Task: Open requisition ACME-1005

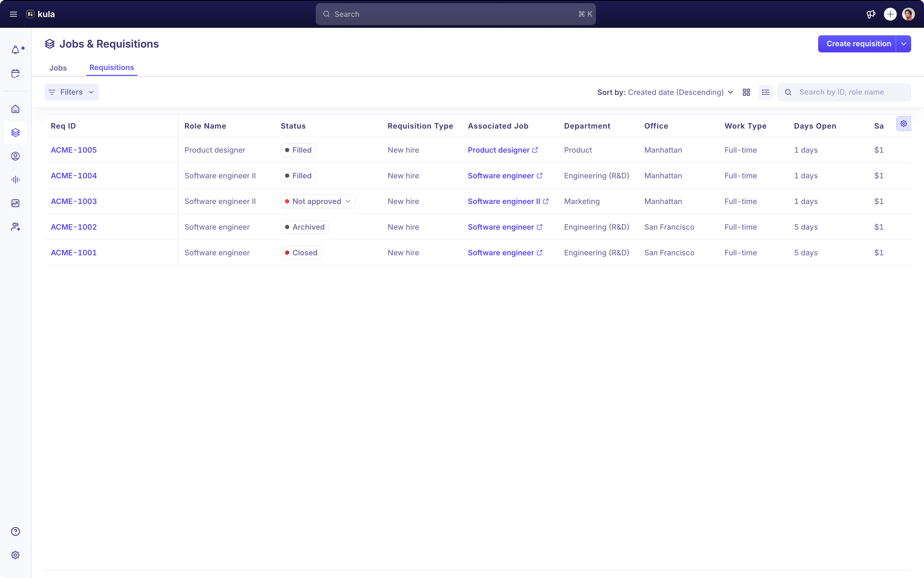Action: [74, 150]
